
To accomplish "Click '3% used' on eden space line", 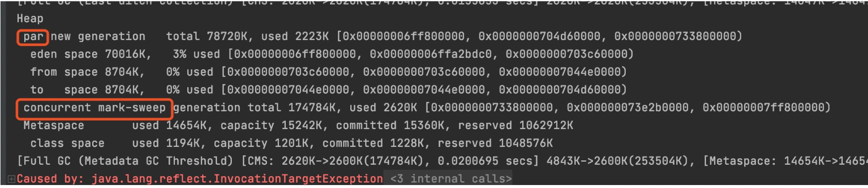I will (197, 54).
